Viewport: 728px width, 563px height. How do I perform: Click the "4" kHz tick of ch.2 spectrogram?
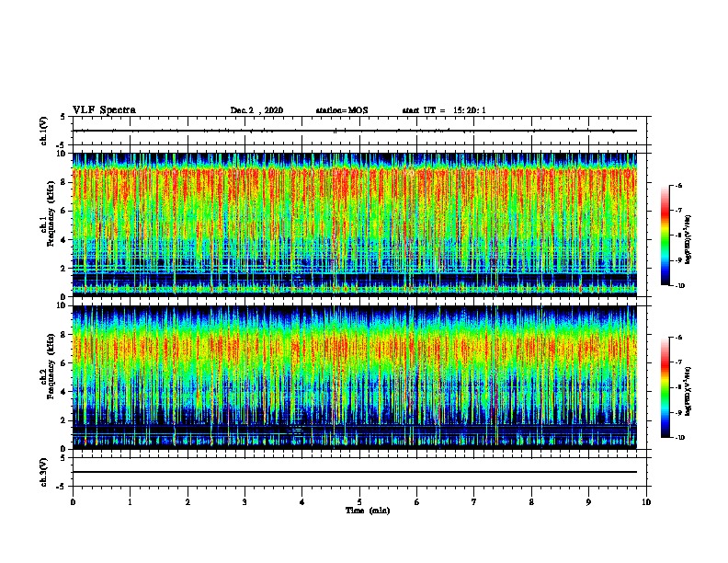tap(63, 392)
